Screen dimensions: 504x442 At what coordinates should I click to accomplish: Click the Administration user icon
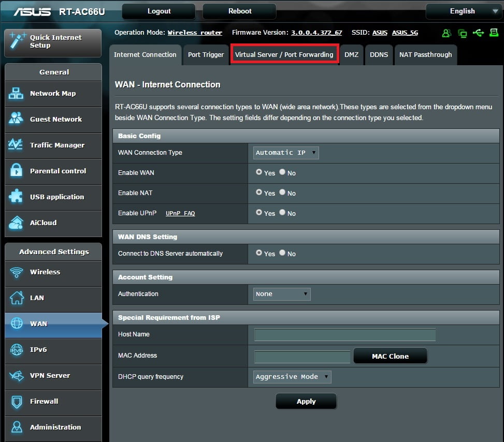tap(17, 427)
